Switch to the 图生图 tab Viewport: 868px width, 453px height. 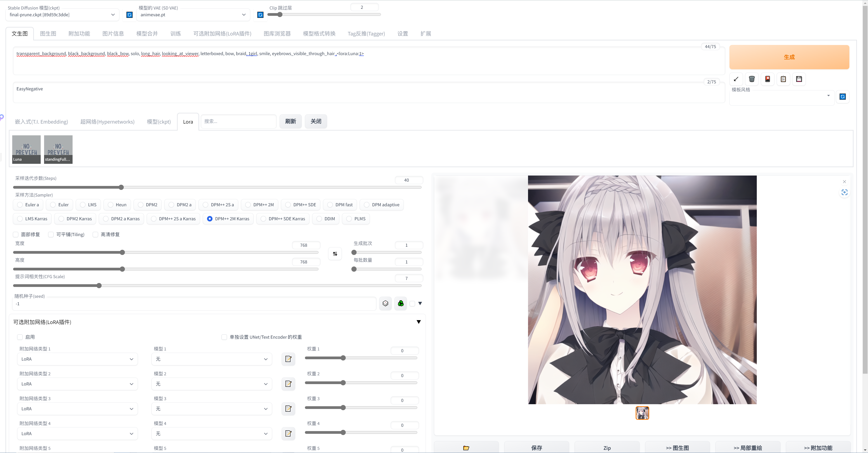[x=48, y=34]
